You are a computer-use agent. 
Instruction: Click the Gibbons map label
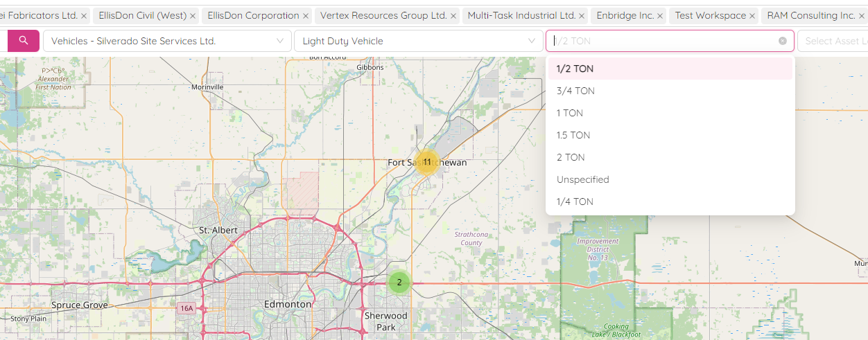[370, 67]
